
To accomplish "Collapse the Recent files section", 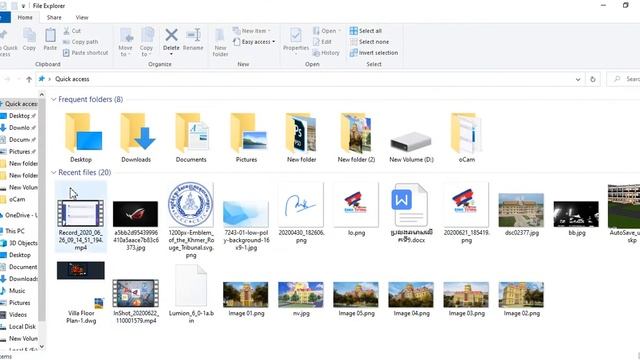I will click(x=53, y=173).
